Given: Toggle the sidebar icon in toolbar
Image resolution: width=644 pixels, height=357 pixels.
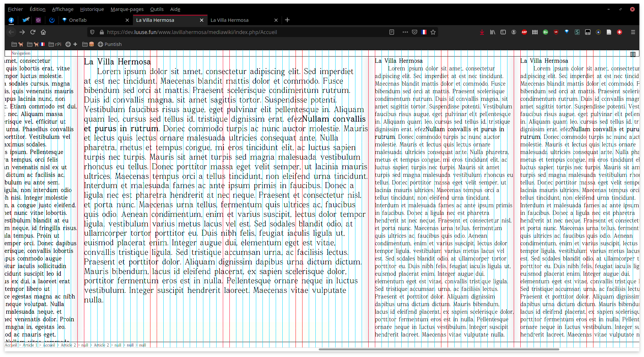Looking at the screenshot, I should coord(503,32).
